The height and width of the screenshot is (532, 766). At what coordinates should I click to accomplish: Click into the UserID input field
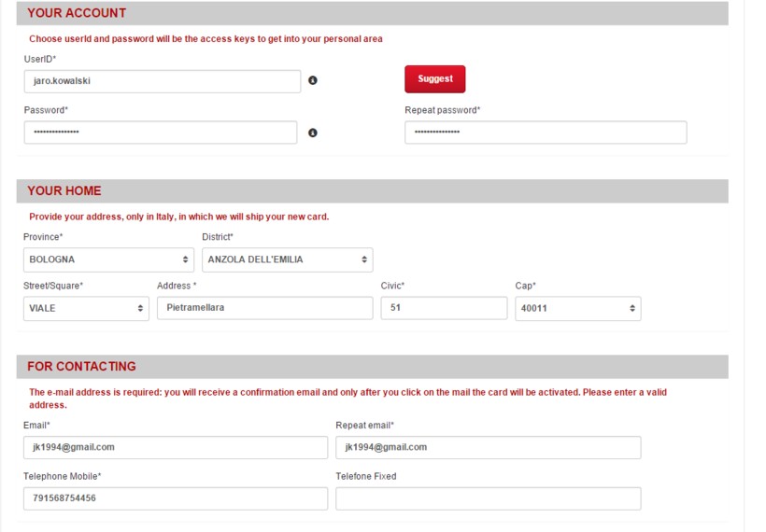[x=163, y=81]
